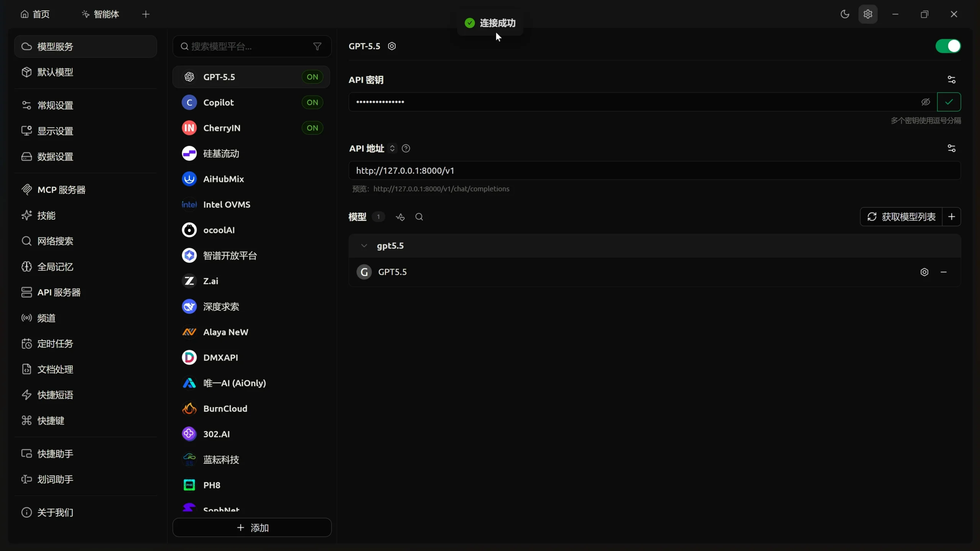Select 302.AI provider
This screenshot has width=980, height=551.
tap(251, 434)
